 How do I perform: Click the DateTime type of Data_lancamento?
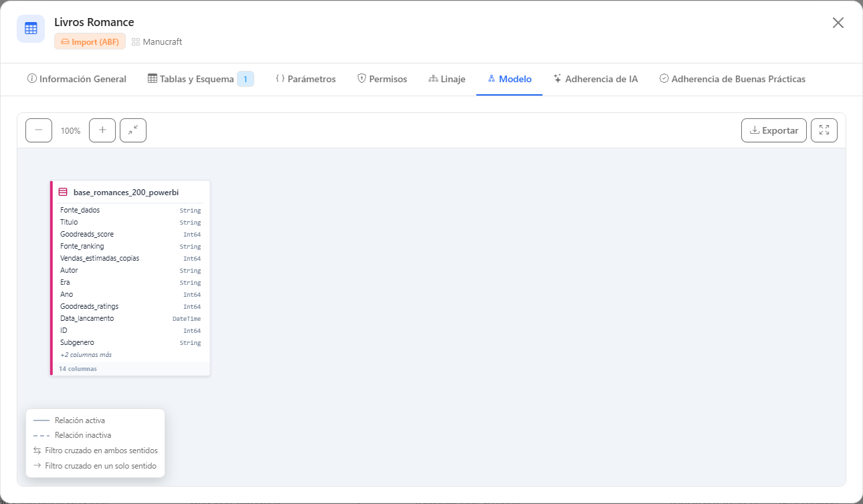[187, 319]
